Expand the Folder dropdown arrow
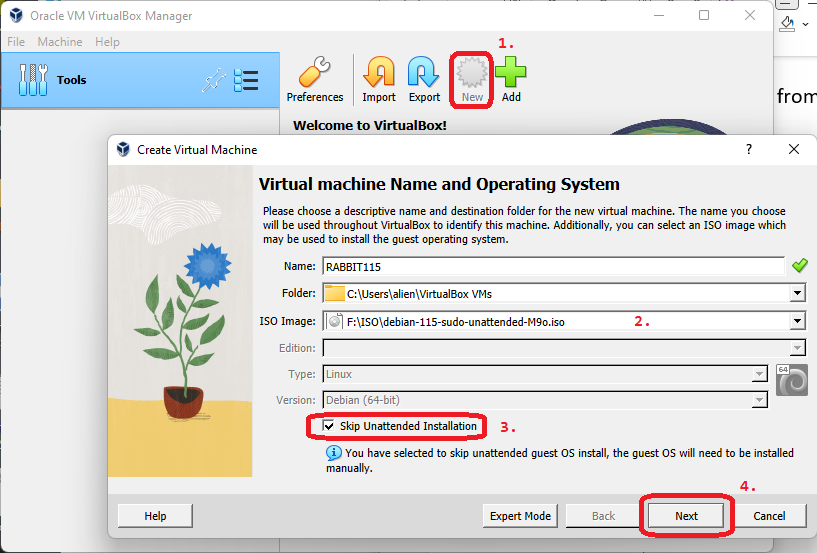Screen dimensions: 817x553 point(797,293)
